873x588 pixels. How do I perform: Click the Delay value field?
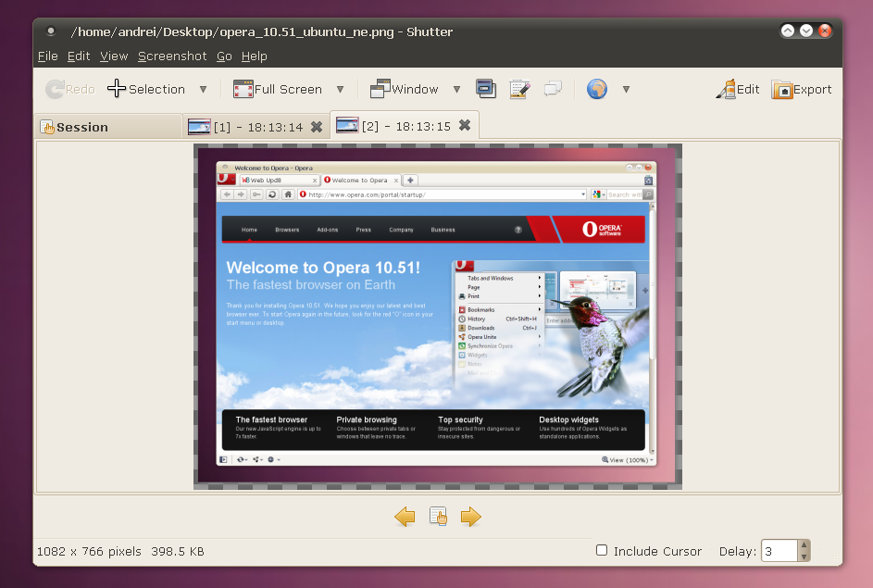click(779, 551)
